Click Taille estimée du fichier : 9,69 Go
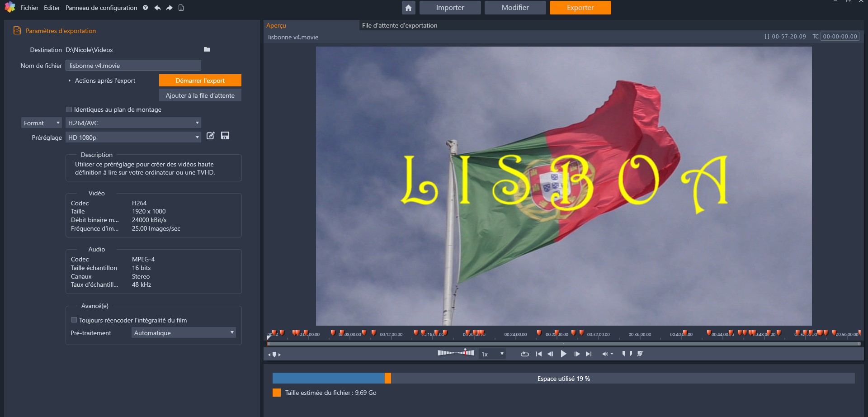Image resolution: width=868 pixels, height=417 pixels. tap(331, 393)
